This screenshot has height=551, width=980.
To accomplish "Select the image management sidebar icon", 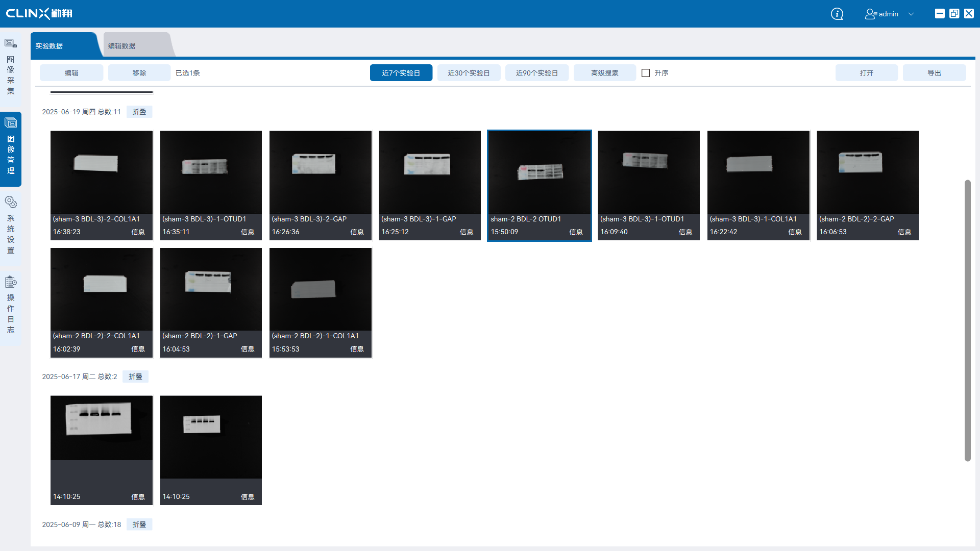I will click(x=11, y=123).
